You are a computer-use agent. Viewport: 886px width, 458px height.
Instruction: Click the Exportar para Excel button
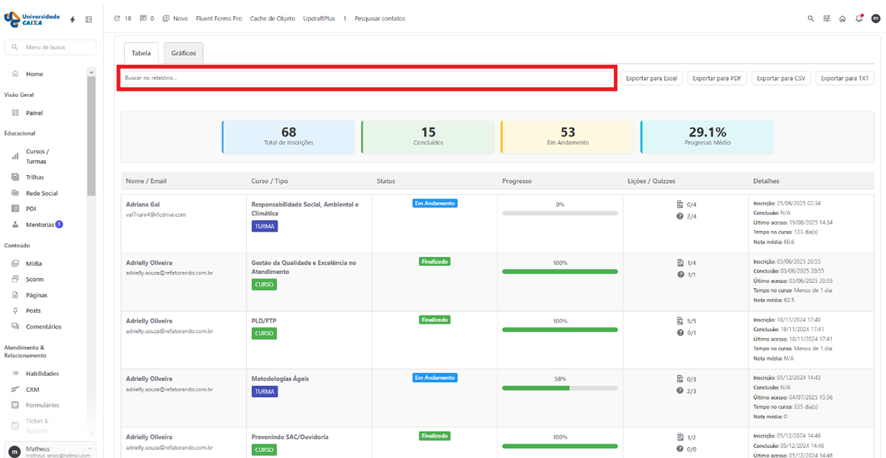click(x=651, y=78)
